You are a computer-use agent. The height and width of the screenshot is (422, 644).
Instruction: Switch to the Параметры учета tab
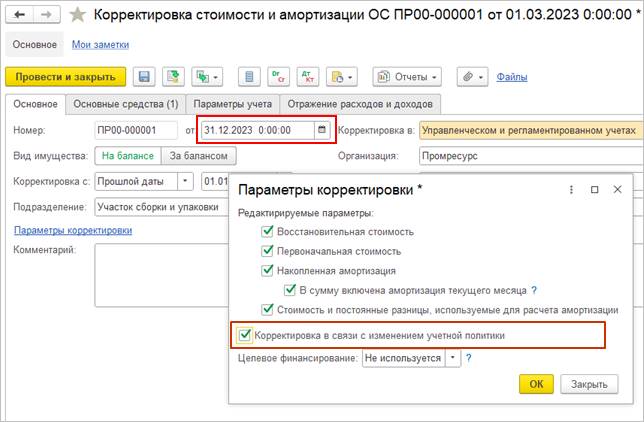[232, 104]
